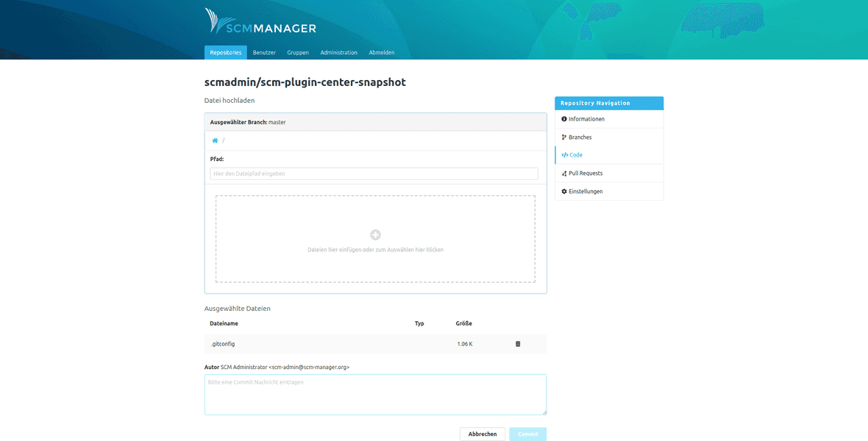Open Pull Requests via its icon
This screenshot has height=441, width=868.
pos(563,173)
